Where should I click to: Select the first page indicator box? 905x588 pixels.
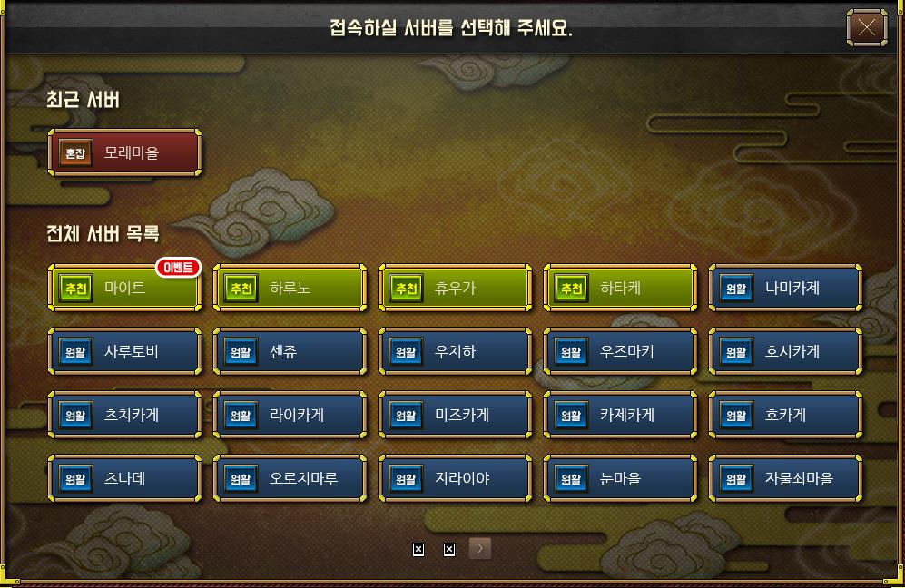[x=418, y=549]
